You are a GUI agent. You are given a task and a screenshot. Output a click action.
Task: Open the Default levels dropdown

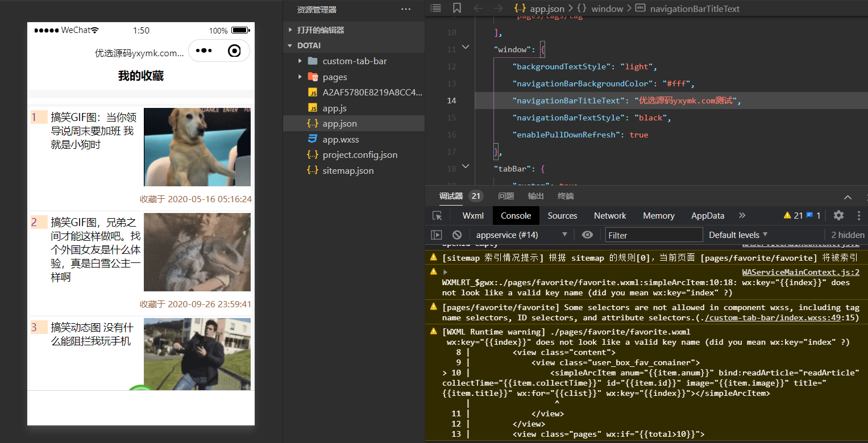738,235
